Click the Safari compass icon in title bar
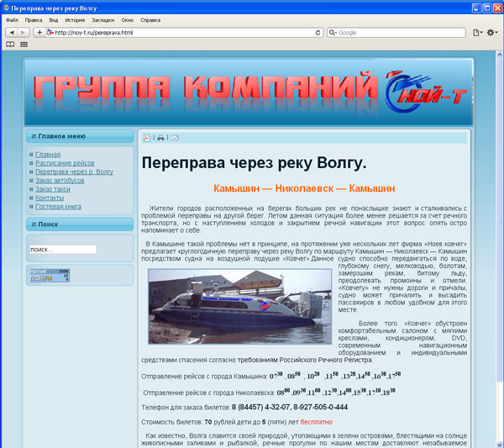This screenshot has height=448, width=504. coord(6,8)
